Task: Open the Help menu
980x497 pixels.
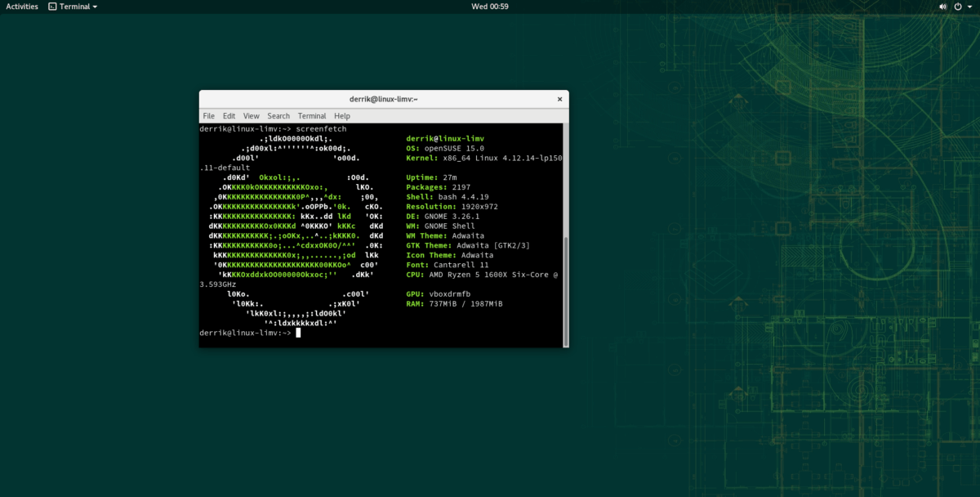Action: coord(341,115)
